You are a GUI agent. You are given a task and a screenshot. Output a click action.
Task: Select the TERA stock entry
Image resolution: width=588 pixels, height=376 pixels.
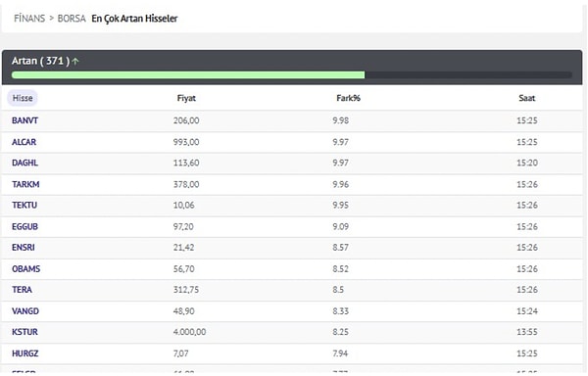(22, 290)
